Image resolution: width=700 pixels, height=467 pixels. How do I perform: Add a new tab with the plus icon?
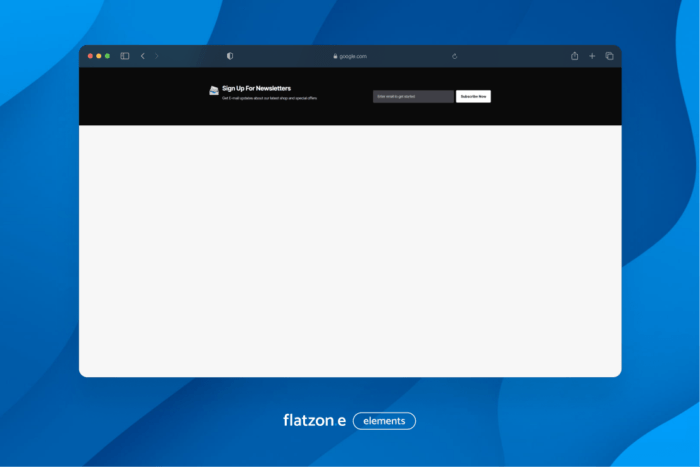point(592,56)
